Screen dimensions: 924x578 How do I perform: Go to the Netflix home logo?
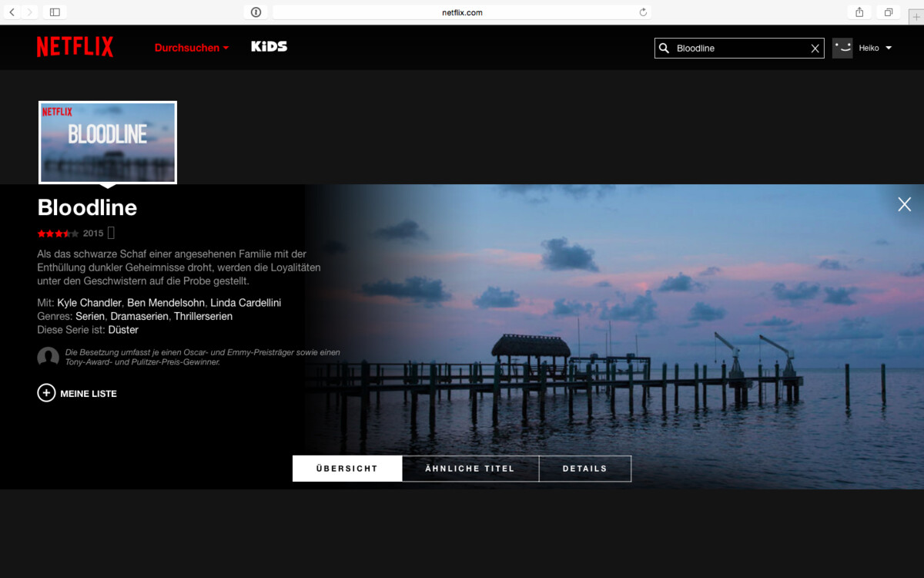pyautogui.click(x=75, y=47)
